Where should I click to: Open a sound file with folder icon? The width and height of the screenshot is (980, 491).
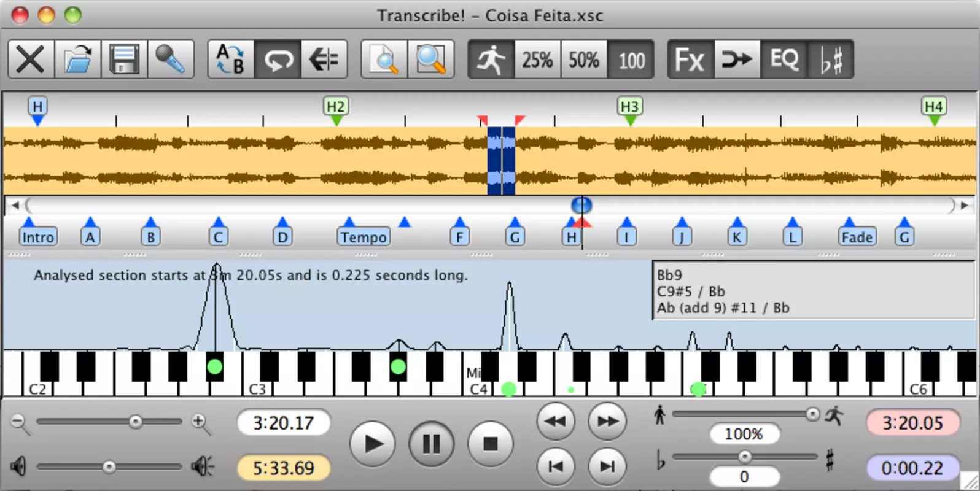(x=78, y=60)
